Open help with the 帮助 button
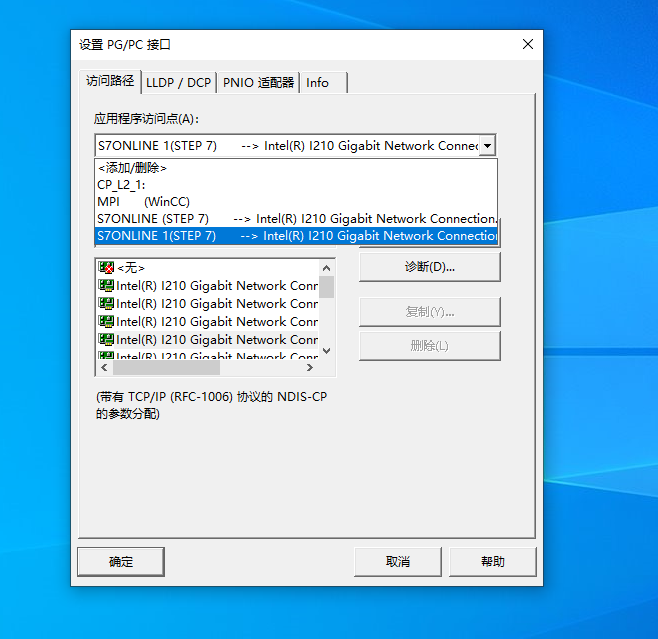This screenshot has width=658, height=639. 493,562
